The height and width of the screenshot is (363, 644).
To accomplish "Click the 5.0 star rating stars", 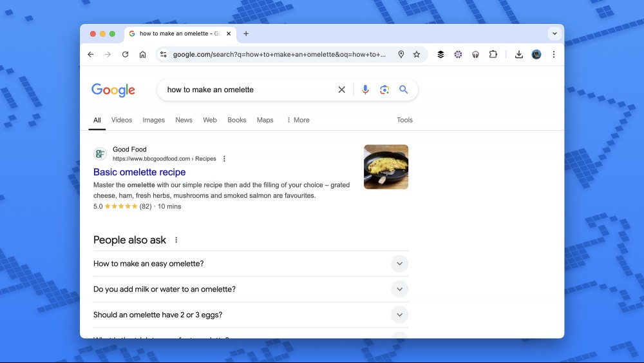I will [121, 206].
